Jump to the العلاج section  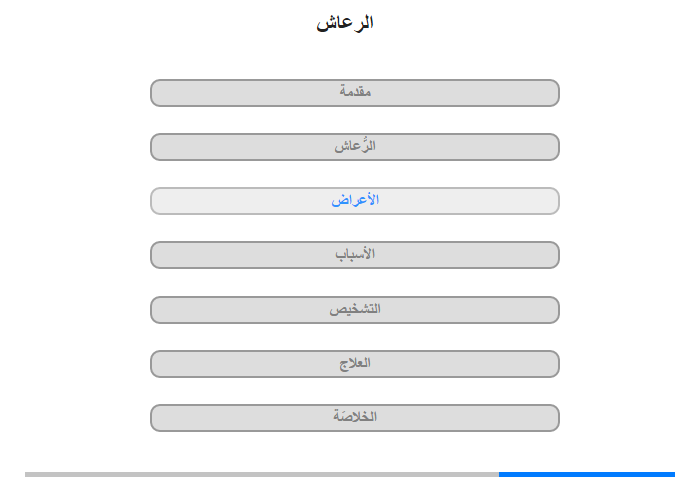pos(355,364)
